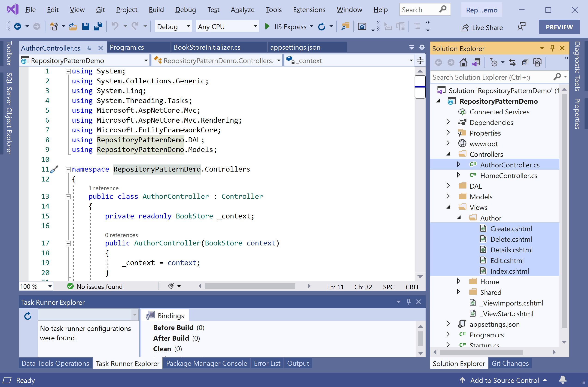The image size is (588, 387).
Task: Toggle pin on AuthorController.cs tab
Action: (89, 48)
